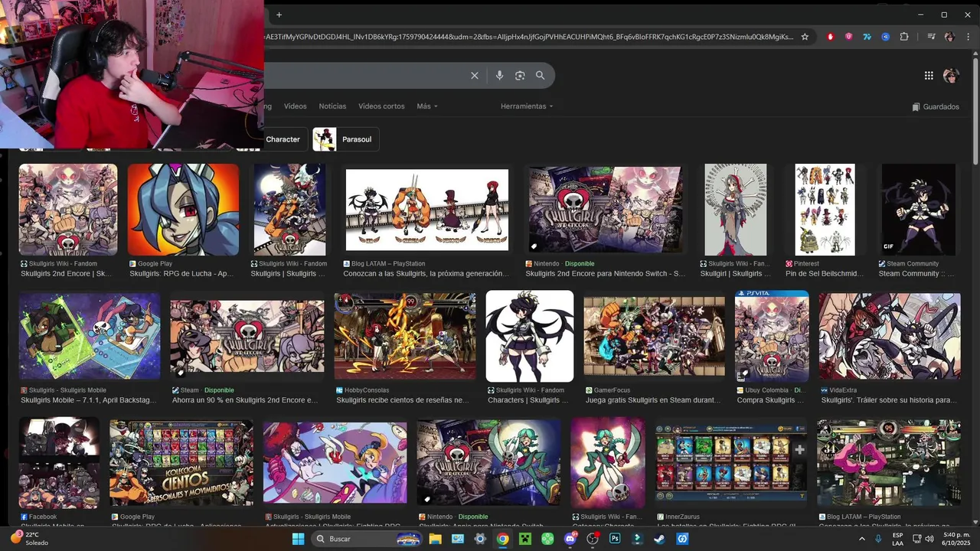Open Ubuy Colombia Compra Skullgirls result

(770, 399)
